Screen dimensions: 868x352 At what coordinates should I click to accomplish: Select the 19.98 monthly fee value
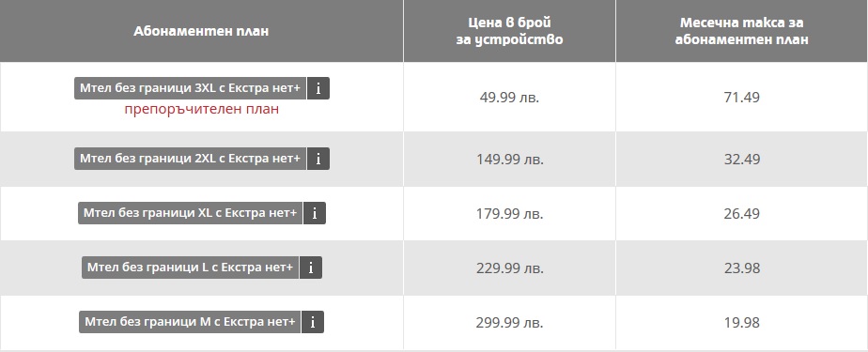(742, 323)
